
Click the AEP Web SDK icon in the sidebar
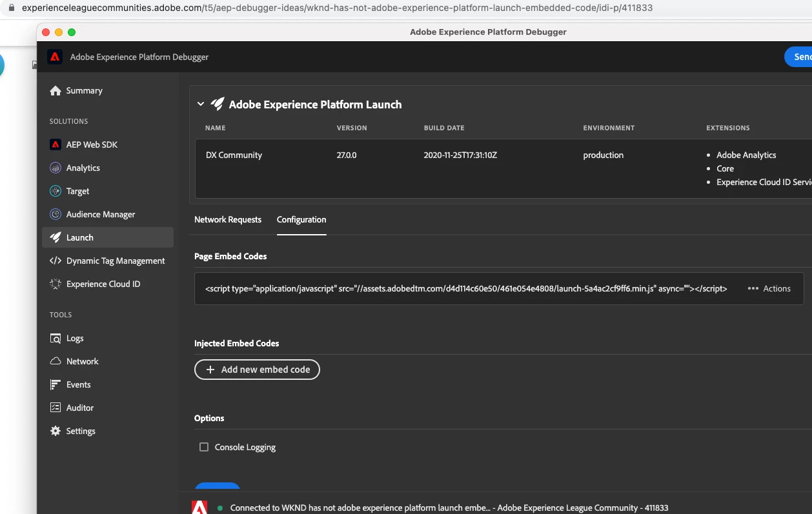point(56,145)
